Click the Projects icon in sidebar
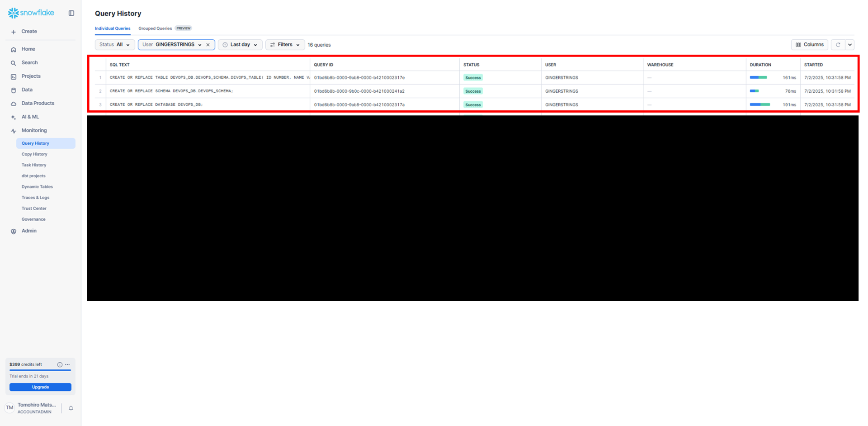 coord(14,76)
